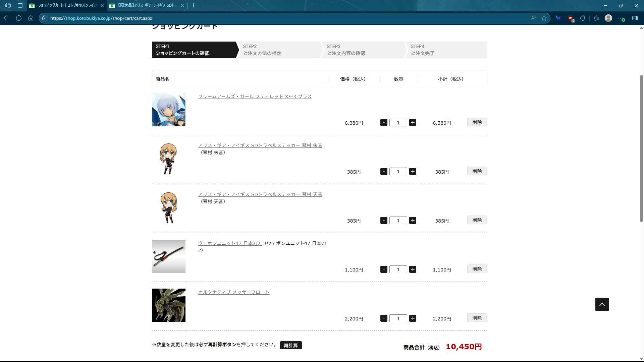Increase quantity of 日本刀2 weapon unit
The image size is (644, 362).
[413, 269]
